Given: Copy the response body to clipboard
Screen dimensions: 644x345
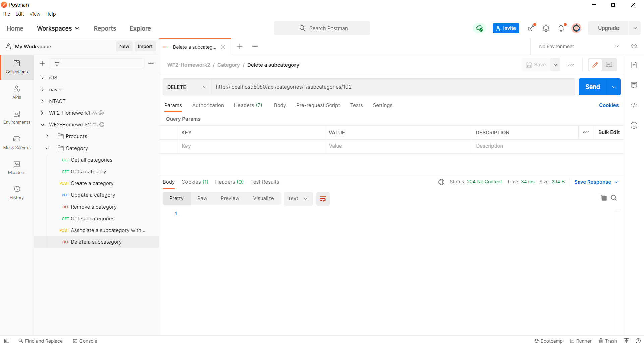Looking at the screenshot, I should (x=604, y=198).
